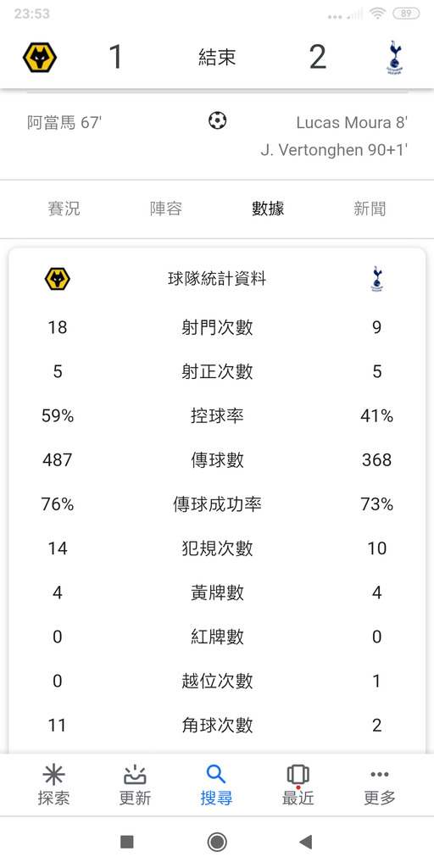Switch to the 賽況 tab
The image size is (434, 868).
click(64, 209)
